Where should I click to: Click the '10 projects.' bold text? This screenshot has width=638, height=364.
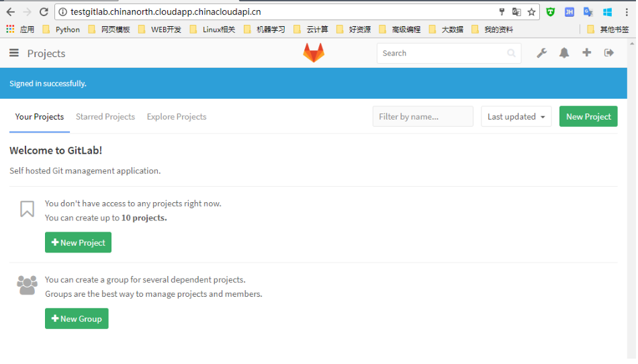[x=144, y=218]
